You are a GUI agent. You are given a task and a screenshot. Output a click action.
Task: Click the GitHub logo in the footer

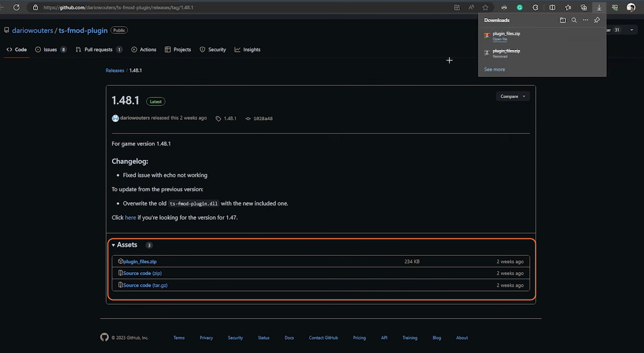click(105, 337)
